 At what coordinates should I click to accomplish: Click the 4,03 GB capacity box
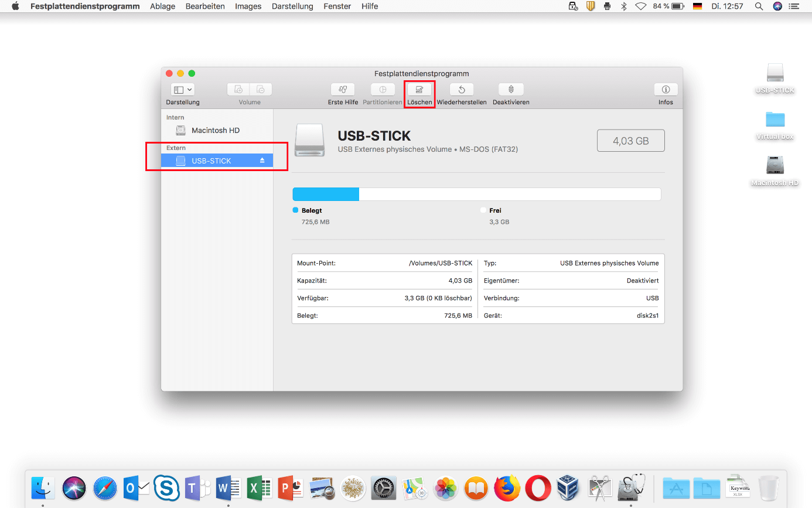click(x=630, y=141)
